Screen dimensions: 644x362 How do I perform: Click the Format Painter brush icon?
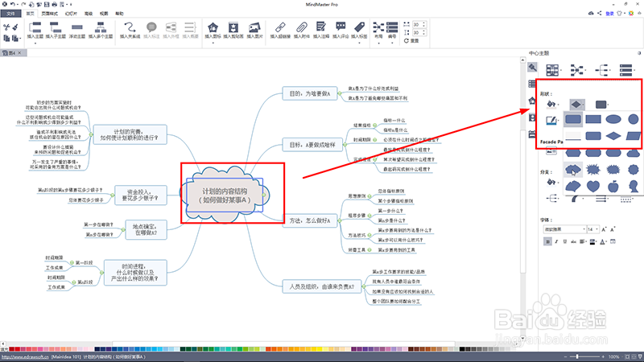(x=15, y=27)
